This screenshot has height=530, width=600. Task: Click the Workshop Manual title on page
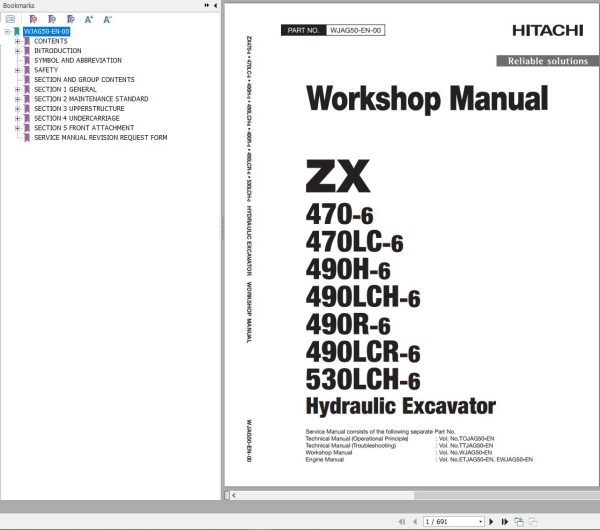[x=427, y=99]
